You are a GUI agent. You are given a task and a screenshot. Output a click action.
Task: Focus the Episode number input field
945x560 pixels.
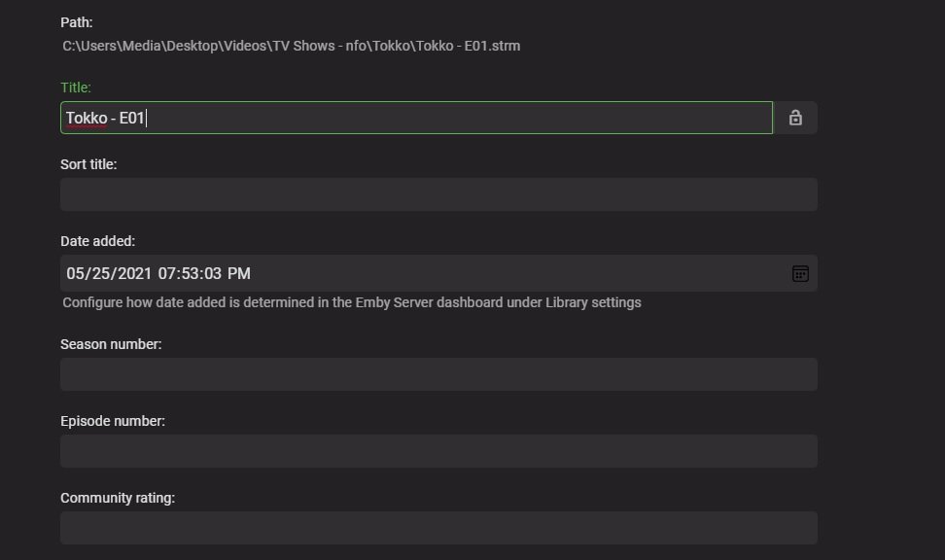(437, 451)
